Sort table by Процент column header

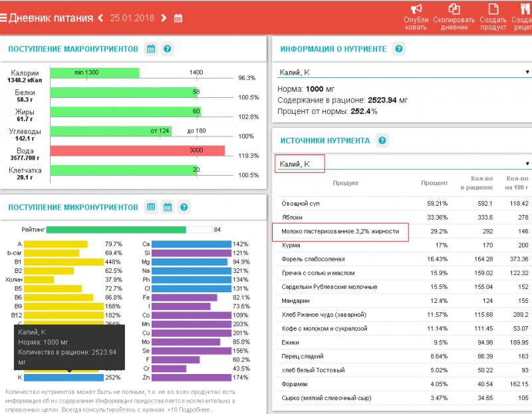click(x=434, y=182)
